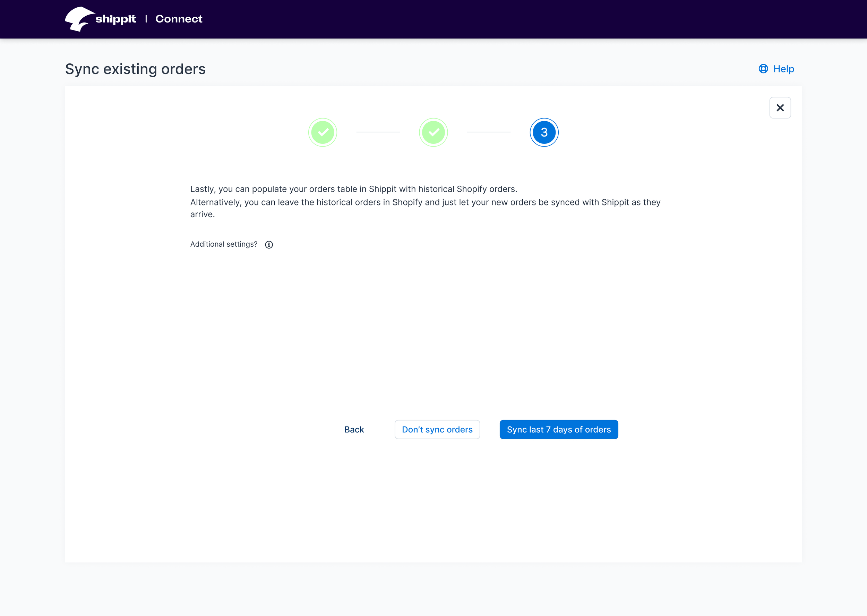
Task: Click the Help lifebuoy icon
Action: click(x=763, y=69)
